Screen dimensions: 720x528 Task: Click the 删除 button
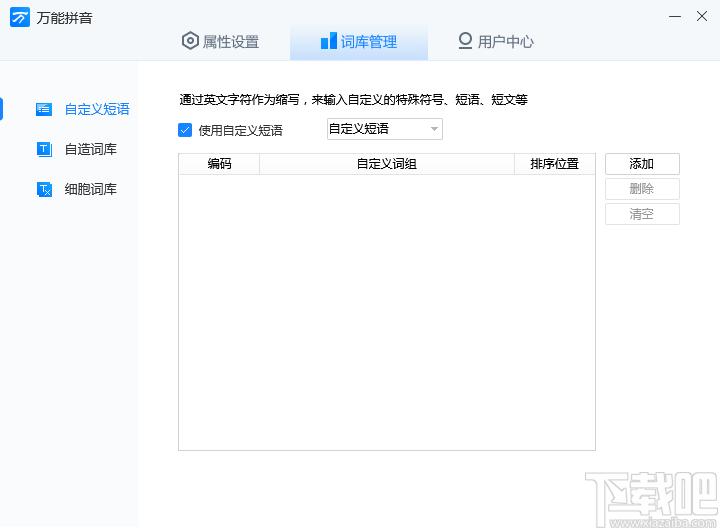pos(642,189)
